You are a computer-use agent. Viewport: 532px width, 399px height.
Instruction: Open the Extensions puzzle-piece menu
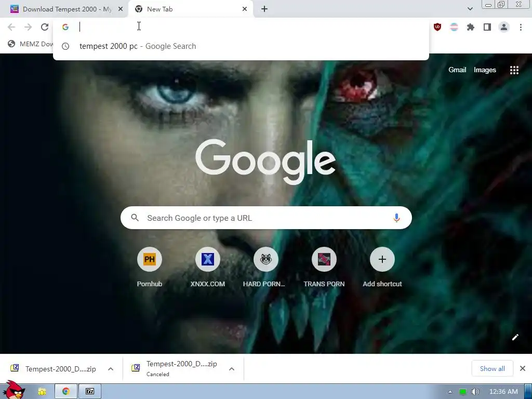[x=471, y=27]
